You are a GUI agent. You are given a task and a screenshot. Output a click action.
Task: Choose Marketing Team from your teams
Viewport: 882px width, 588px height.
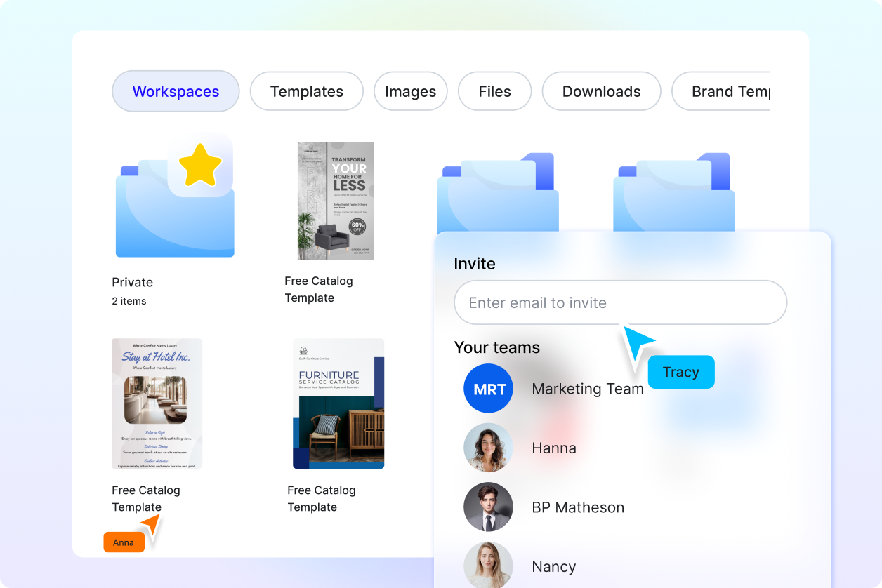click(x=588, y=389)
